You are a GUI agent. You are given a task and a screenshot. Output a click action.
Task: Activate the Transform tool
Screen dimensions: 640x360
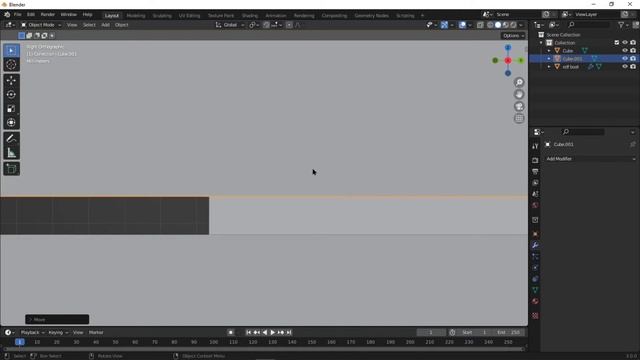pos(11,122)
